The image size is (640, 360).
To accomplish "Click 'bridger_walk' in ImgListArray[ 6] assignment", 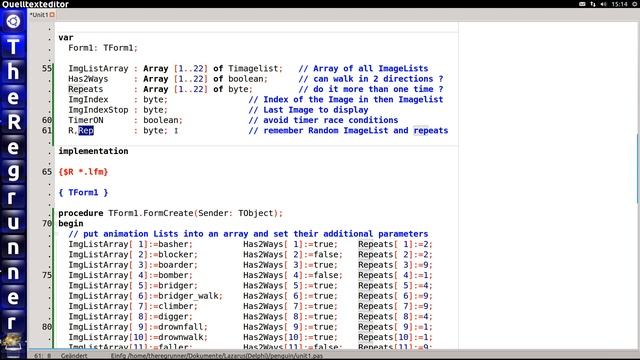I will (x=188, y=296).
